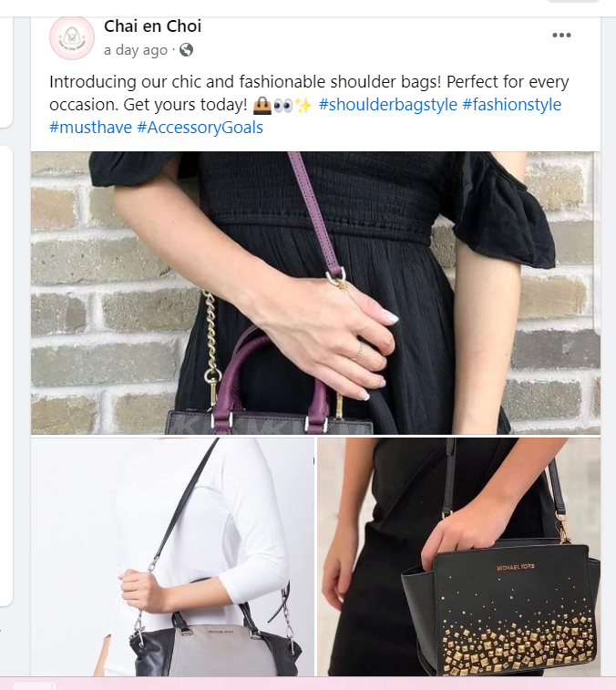Click the handbag emoji in the post
616x690 pixels.
(x=262, y=106)
